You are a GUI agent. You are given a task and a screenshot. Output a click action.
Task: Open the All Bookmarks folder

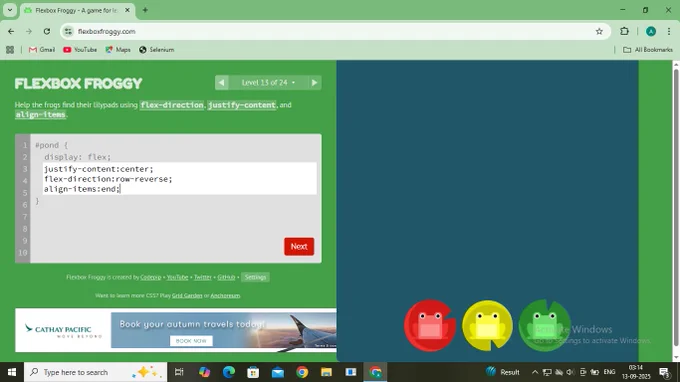[648, 50]
